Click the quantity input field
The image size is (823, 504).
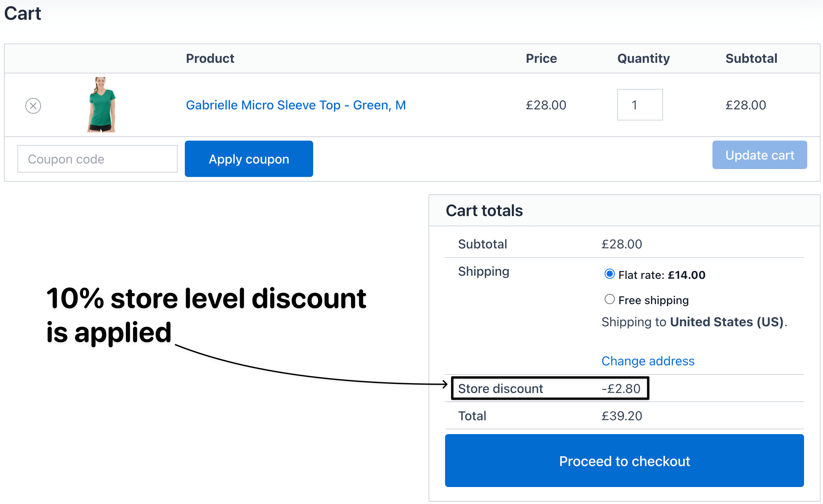tap(640, 105)
